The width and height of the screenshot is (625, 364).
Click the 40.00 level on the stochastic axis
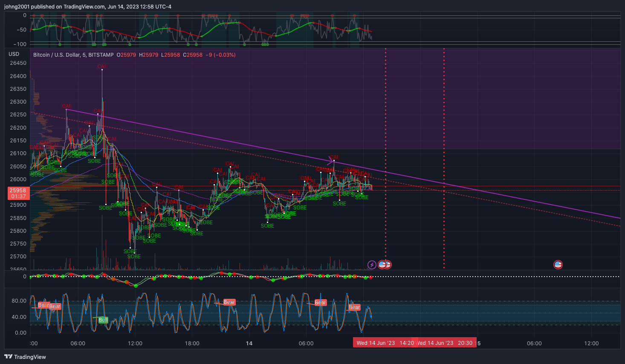(19, 317)
